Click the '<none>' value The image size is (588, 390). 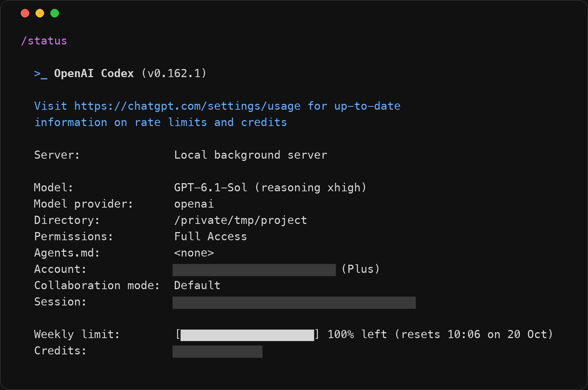194,253
